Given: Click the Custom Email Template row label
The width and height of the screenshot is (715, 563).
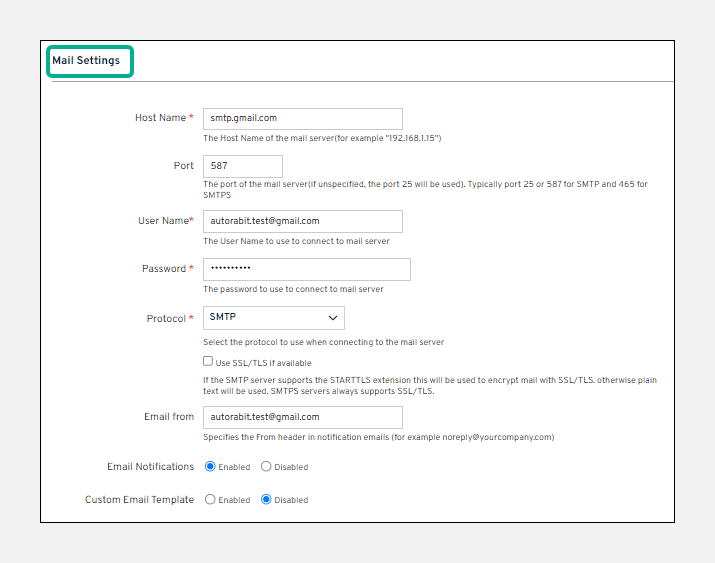Looking at the screenshot, I should coord(139,500).
